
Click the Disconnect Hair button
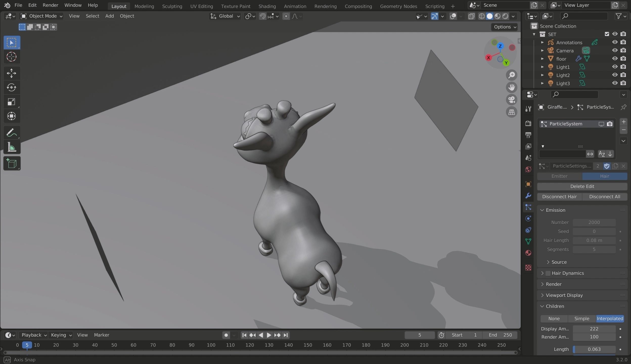[559, 197]
